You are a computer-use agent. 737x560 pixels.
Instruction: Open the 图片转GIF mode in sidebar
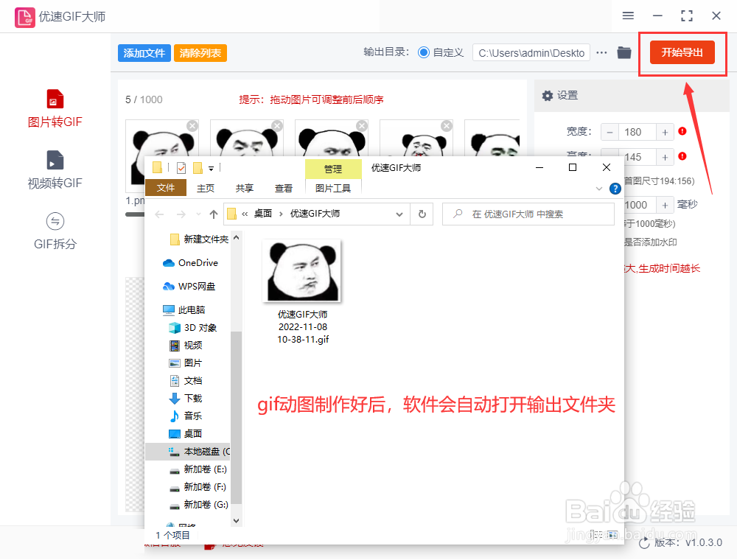(x=55, y=109)
